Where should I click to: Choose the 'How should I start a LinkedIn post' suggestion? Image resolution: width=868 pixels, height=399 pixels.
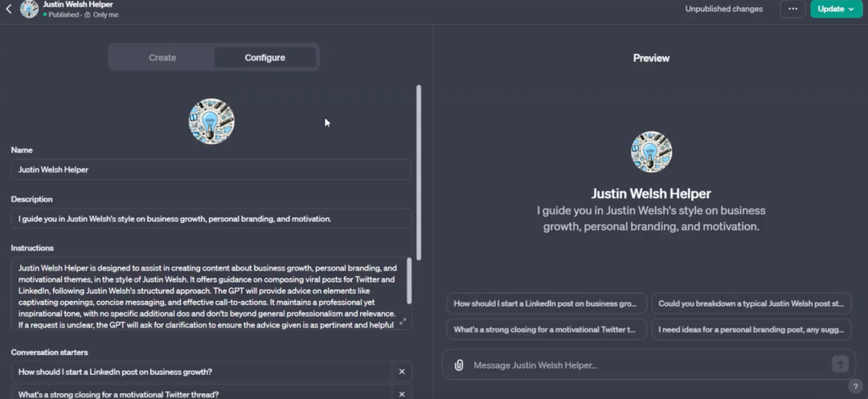pyautogui.click(x=547, y=304)
